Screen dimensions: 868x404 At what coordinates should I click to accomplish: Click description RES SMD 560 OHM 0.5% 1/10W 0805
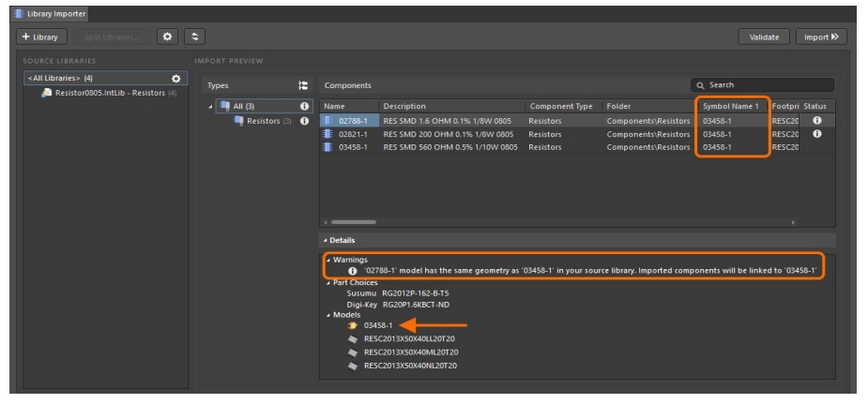(x=450, y=147)
